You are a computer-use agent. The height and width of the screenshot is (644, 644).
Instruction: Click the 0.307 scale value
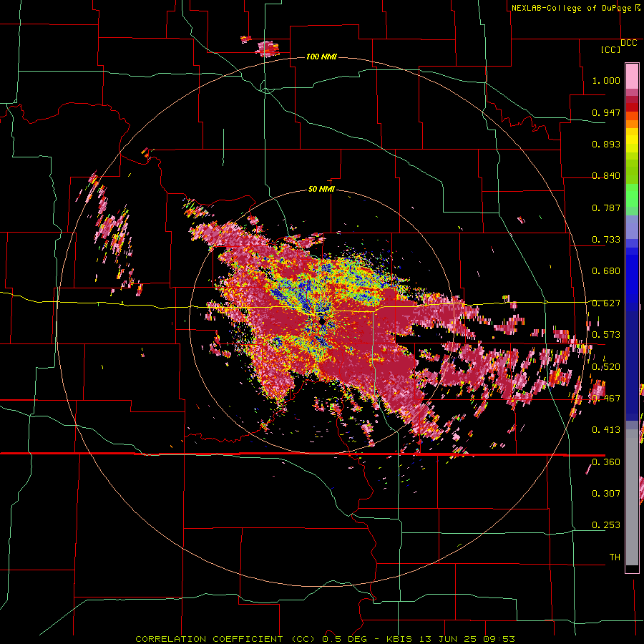click(606, 494)
